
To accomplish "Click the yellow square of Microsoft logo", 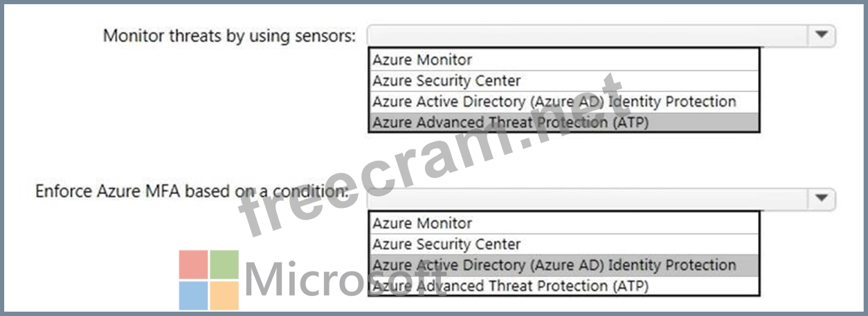I will [x=224, y=295].
